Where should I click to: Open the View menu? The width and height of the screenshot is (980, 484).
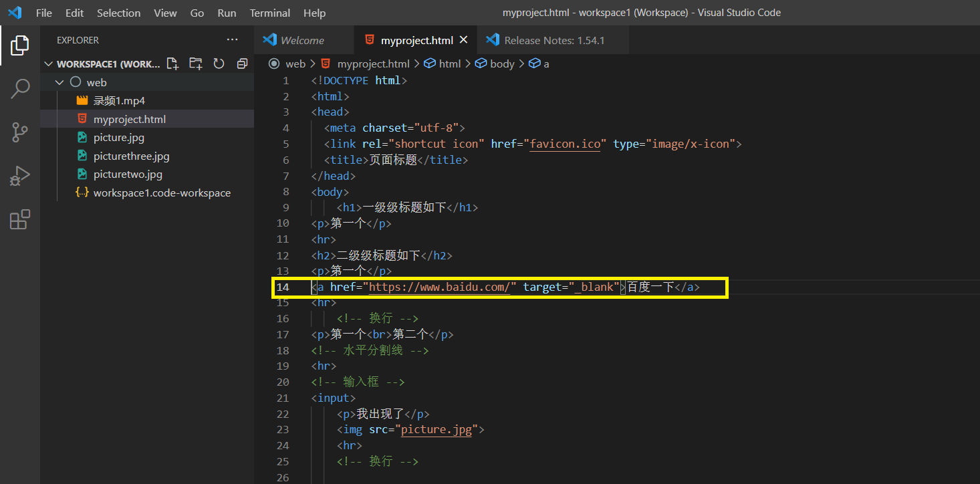(166, 13)
